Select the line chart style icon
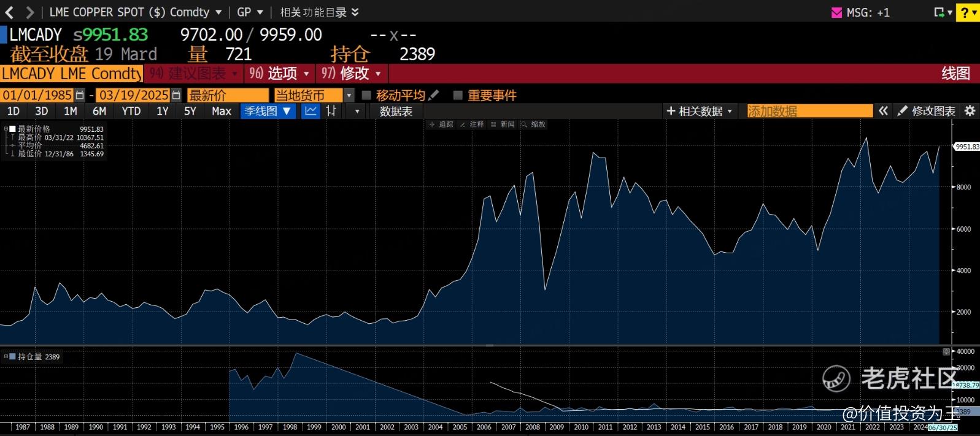 click(311, 111)
